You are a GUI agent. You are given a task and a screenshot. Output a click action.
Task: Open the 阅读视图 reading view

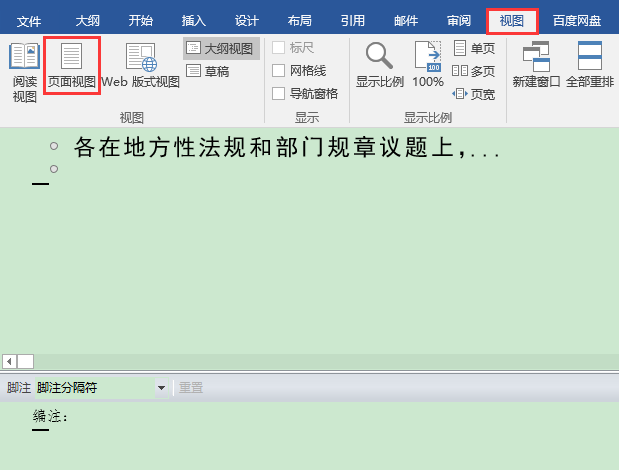[24, 72]
